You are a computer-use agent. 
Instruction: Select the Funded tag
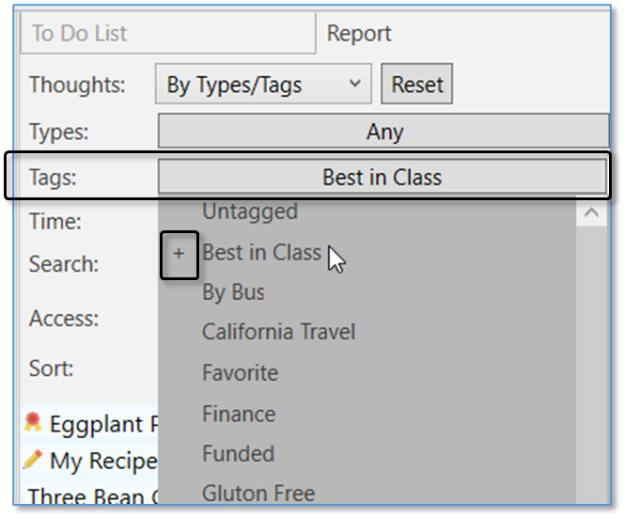tap(237, 453)
